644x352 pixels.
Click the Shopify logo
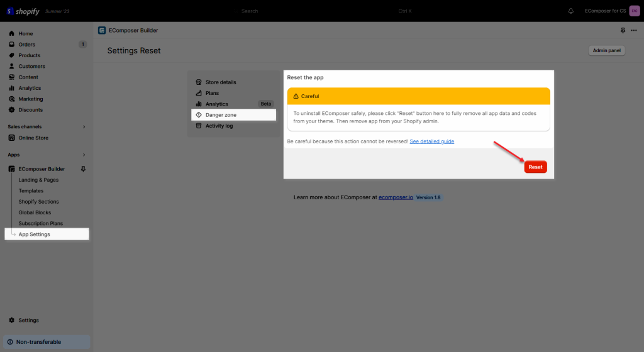pos(23,11)
